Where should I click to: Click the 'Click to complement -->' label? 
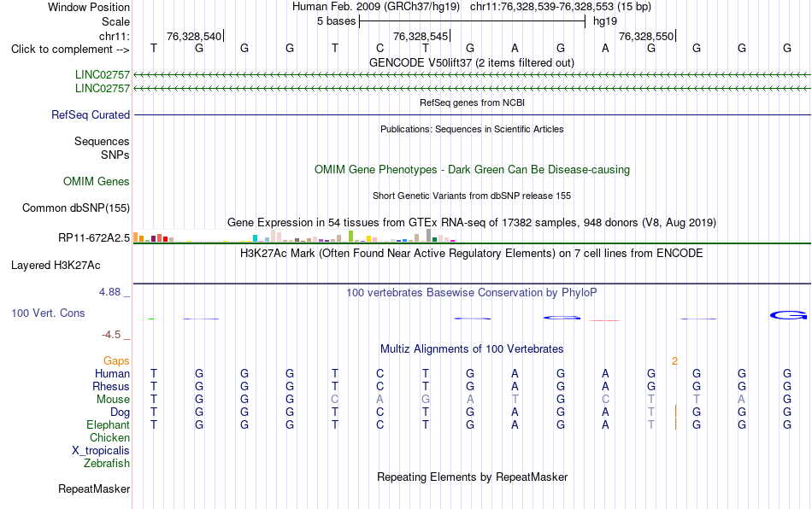coord(70,50)
